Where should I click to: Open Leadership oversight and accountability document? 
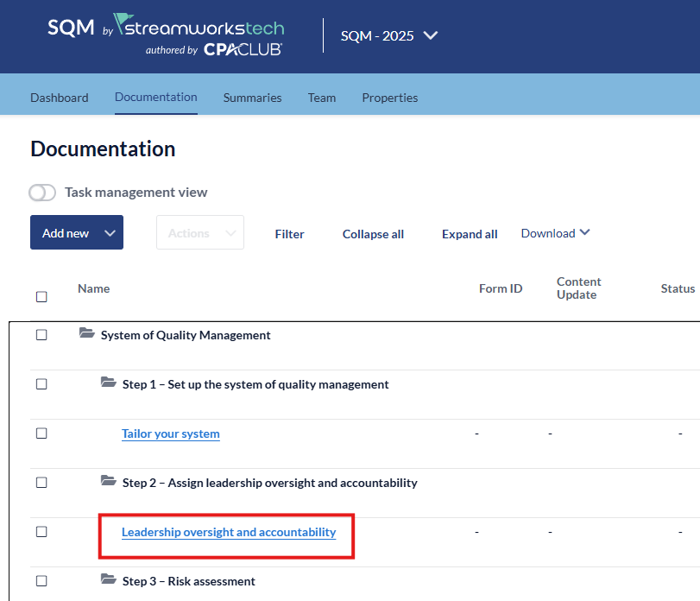point(229,532)
